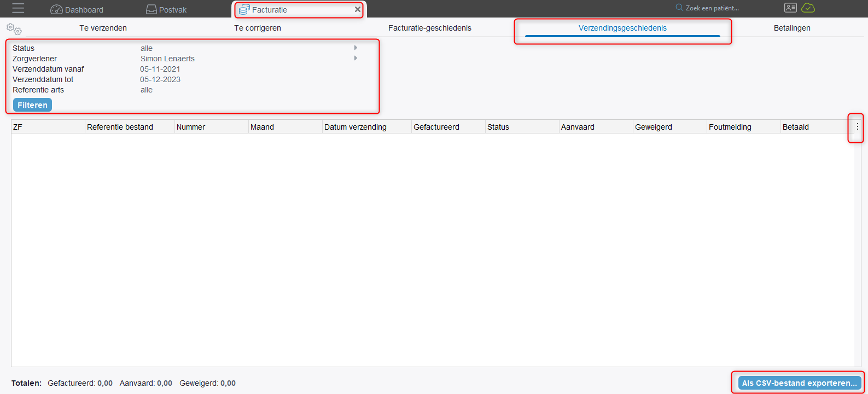This screenshot has width=868, height=394.
Task: Sort by Gefactureerd column header
Action: point(448,127)
